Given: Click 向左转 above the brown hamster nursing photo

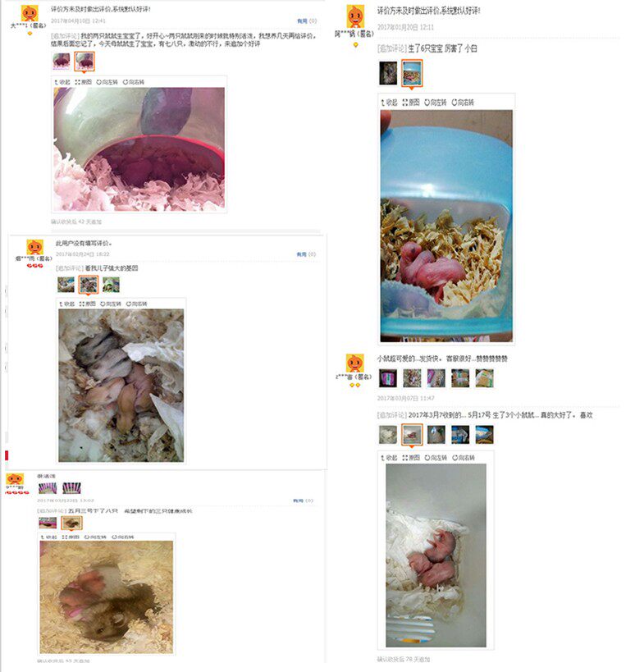Looking at the screenshot, I should [x=95, y=537].
